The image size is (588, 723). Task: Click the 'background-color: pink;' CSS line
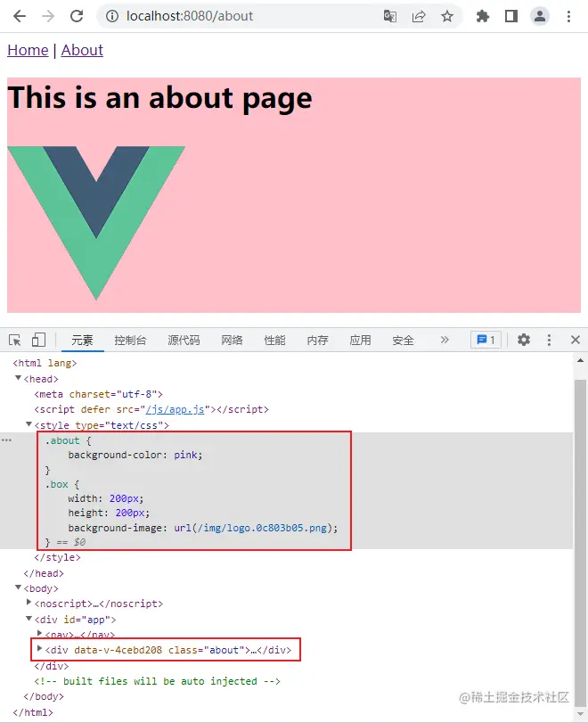tap(135, 455)
